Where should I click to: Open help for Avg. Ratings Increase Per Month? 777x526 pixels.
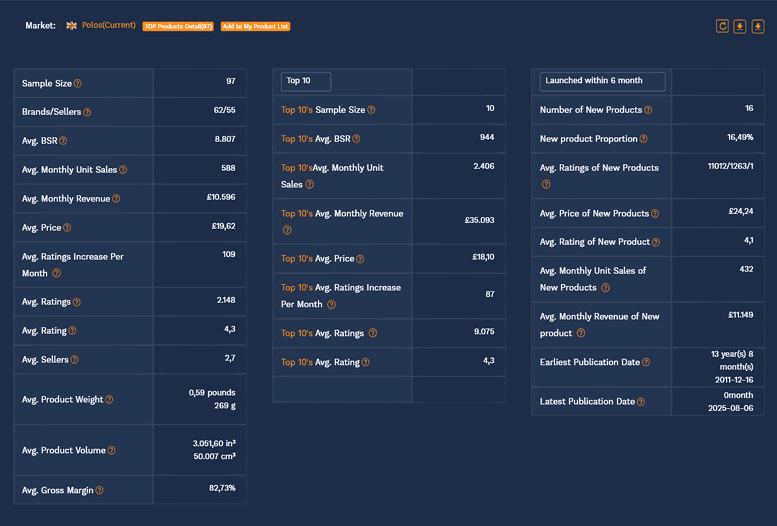56,273
